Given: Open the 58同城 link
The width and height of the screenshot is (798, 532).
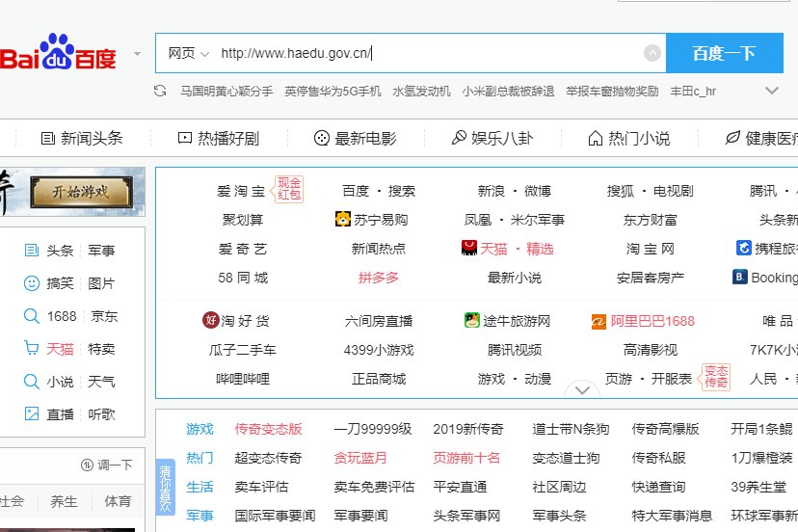Looking at the screenshot, I should [x=243, y=278].
